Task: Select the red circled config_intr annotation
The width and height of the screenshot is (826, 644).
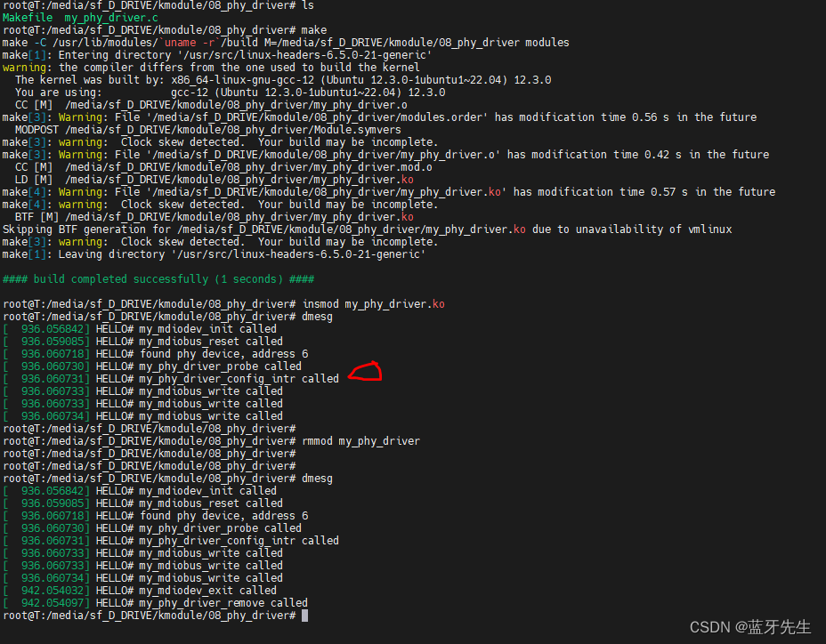Action: 365,373
